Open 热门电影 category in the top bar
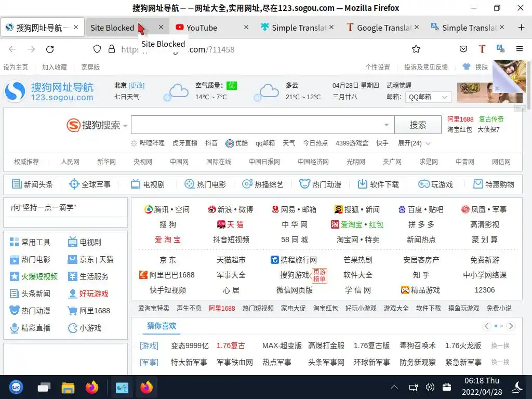 [x=205, y=184]
